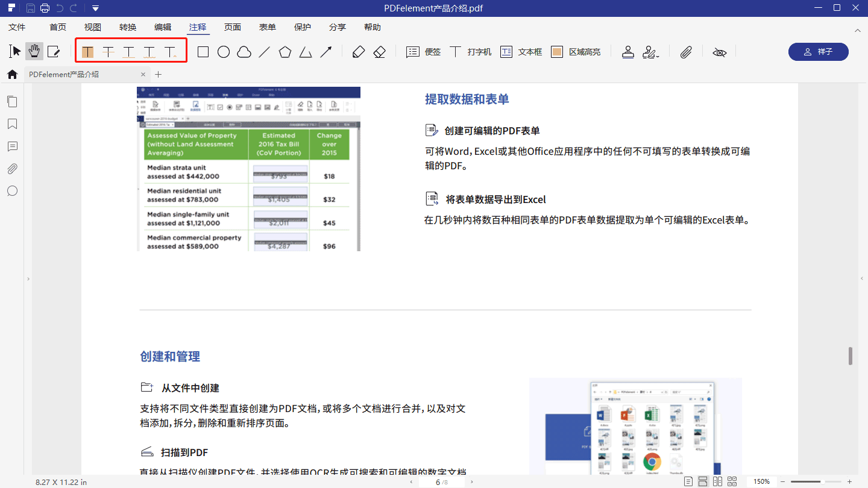Collapse the ribbon with top-right chevron
Image resolution: width=868 pixels, height=488 pixels.
[x=858, y=30]
